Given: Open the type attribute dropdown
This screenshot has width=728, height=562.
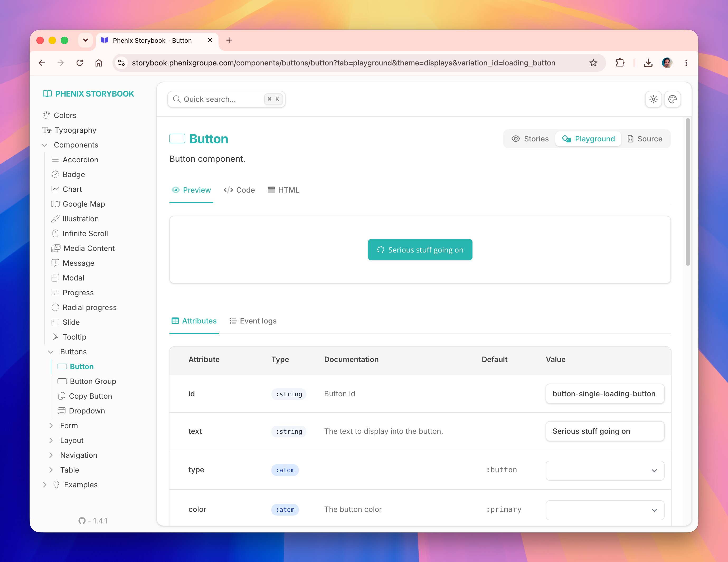Looking at the screenshot, I should (605, 470).
